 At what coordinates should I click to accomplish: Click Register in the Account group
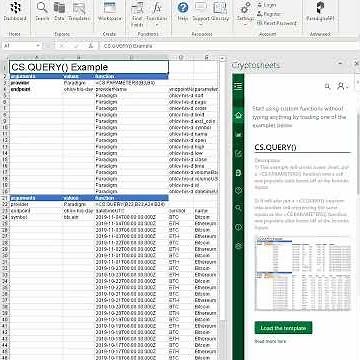pos(269,14)
